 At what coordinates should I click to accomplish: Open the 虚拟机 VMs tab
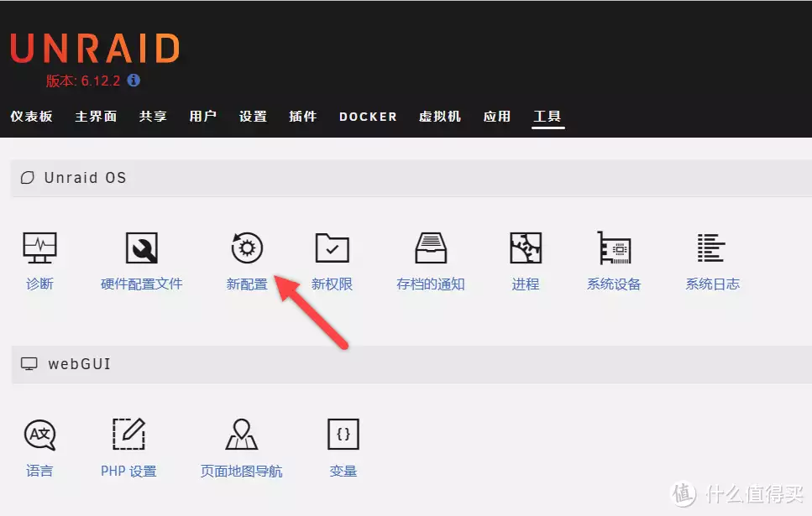tap(440, 117)
